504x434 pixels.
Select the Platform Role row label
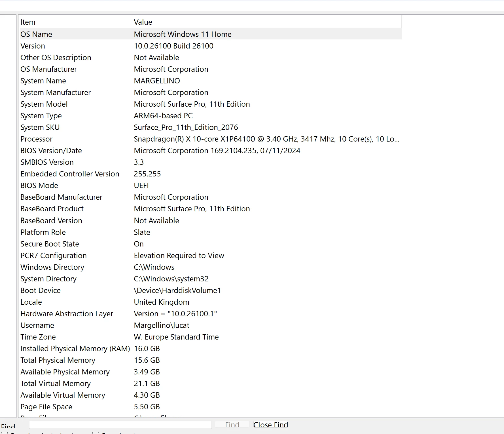pyautogui.click(x=43, y=232)
